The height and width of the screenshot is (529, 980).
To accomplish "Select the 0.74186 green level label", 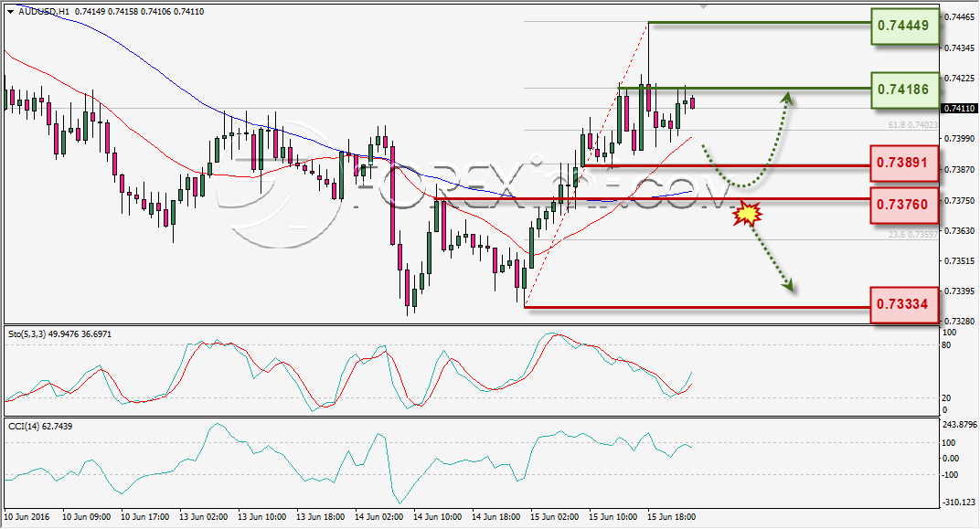I will tap(904, 90).
